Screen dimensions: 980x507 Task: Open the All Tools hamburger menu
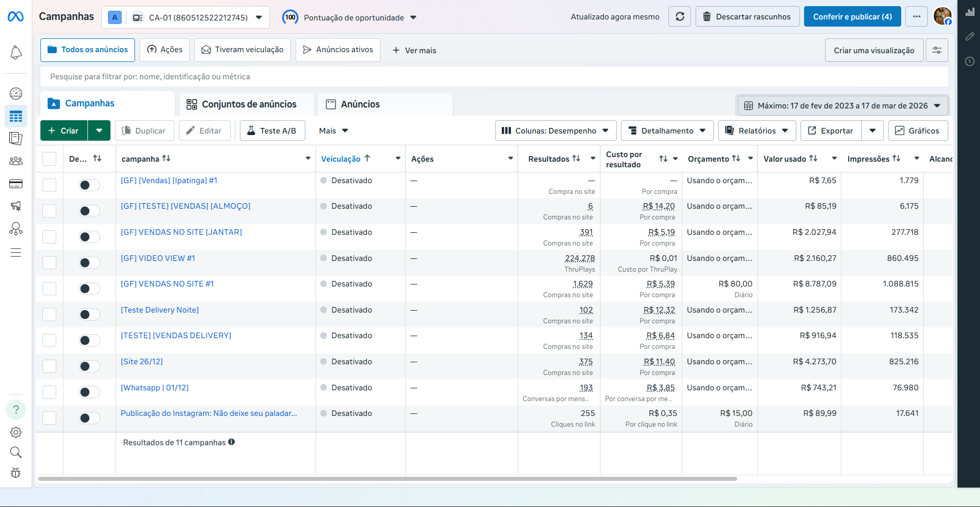pos(16,252)
